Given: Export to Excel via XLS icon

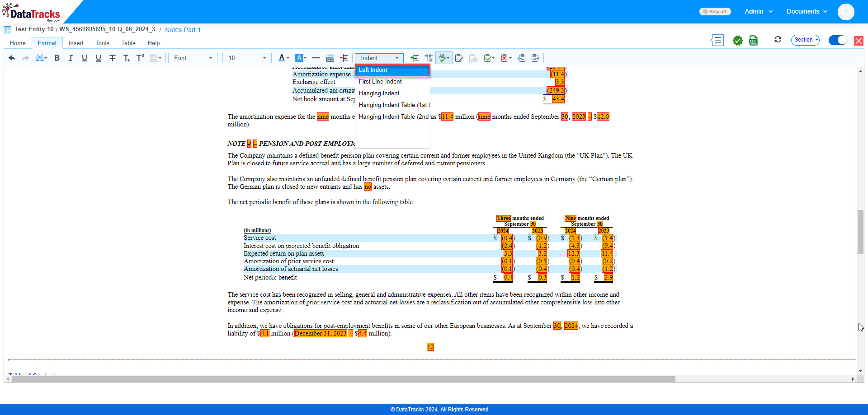Looking at the screenshot, I should point(753,40).
